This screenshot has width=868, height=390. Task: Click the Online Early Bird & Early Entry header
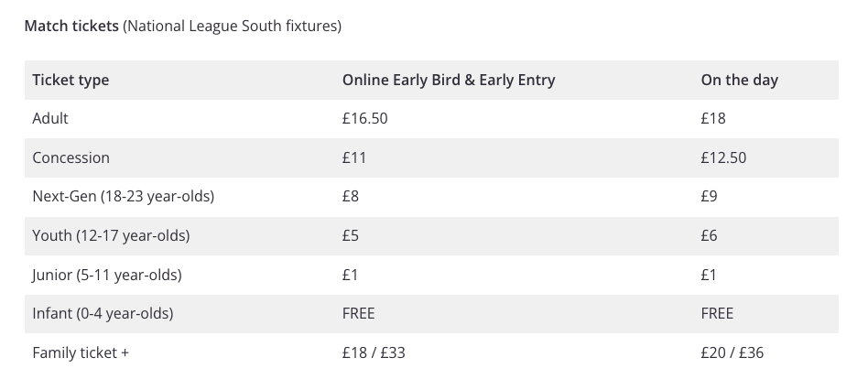pos(449,80)
